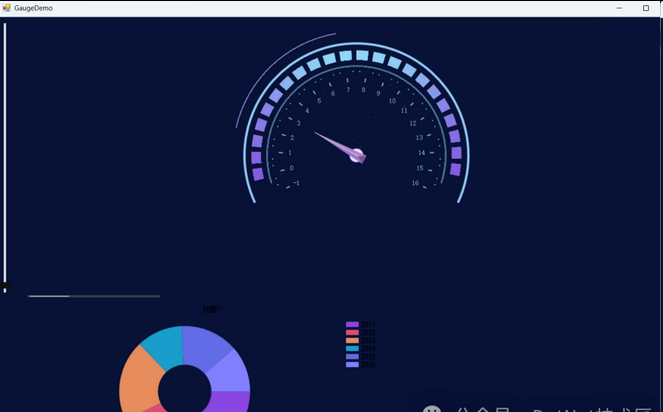Click the vertical slider thumb at bottom
The image size is (663, 412).
pyautogui.click(x=5, y=287)
